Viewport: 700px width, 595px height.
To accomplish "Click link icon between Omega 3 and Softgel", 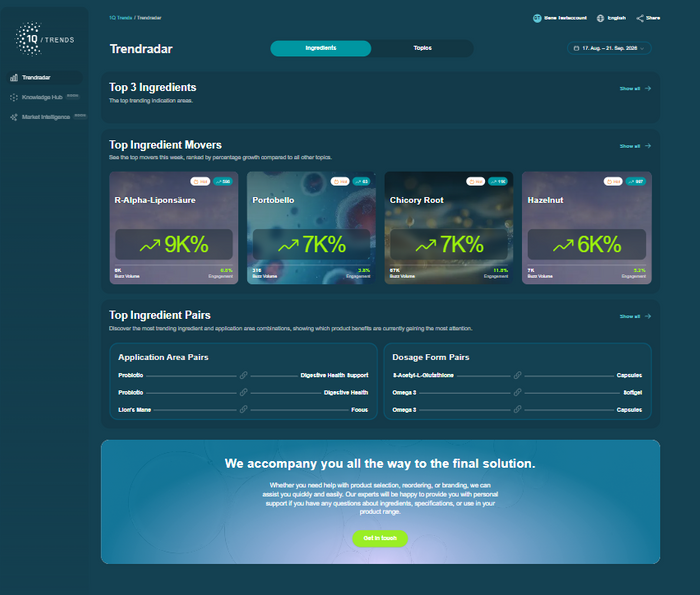I will (517, 392).
